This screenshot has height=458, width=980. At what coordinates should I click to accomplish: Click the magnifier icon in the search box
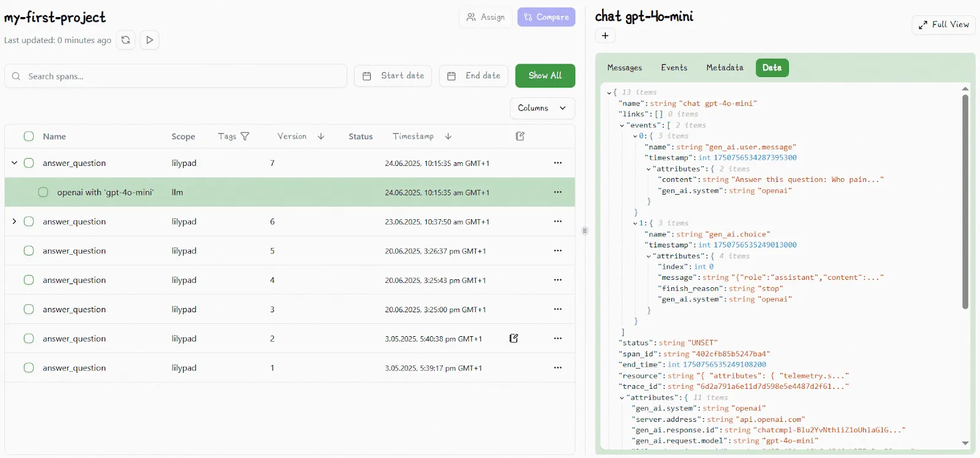(16, 76)
